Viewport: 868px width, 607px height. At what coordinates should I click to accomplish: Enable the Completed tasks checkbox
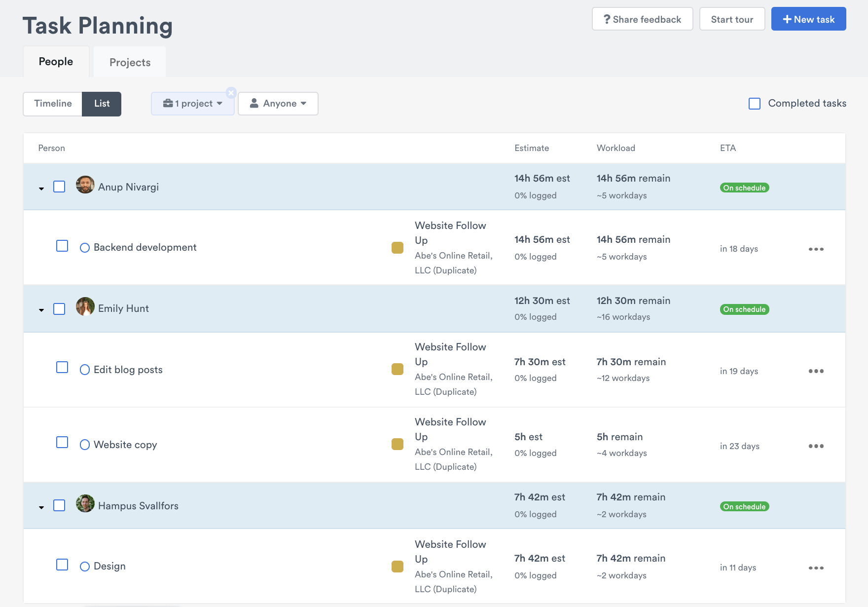754,104
